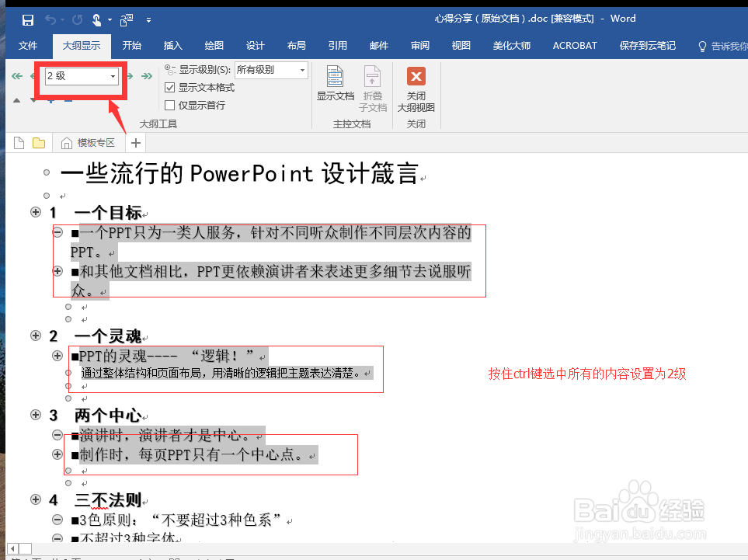Move selected item up triangle
This screenshot has height=560, width=748.
16,100
